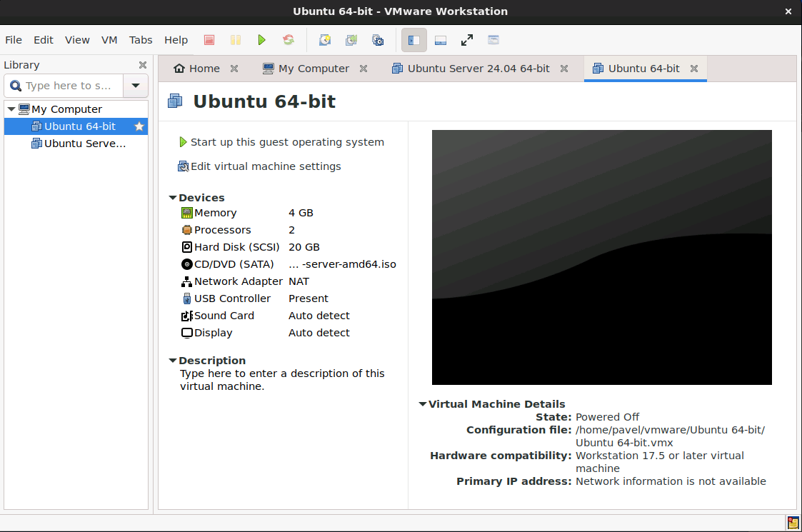Viewport: 802px width, 532px height.
Task: Click the Network Adapter device icon
Action: pos(187,281)
